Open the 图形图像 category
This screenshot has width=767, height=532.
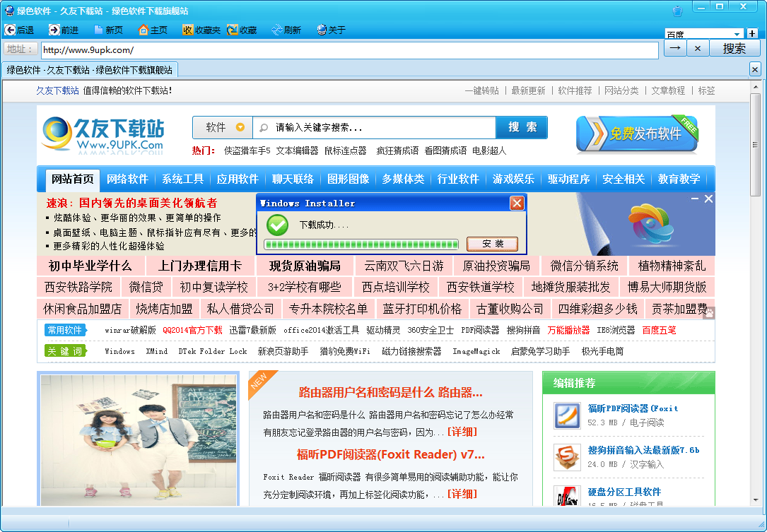click(x=349, y=179)
